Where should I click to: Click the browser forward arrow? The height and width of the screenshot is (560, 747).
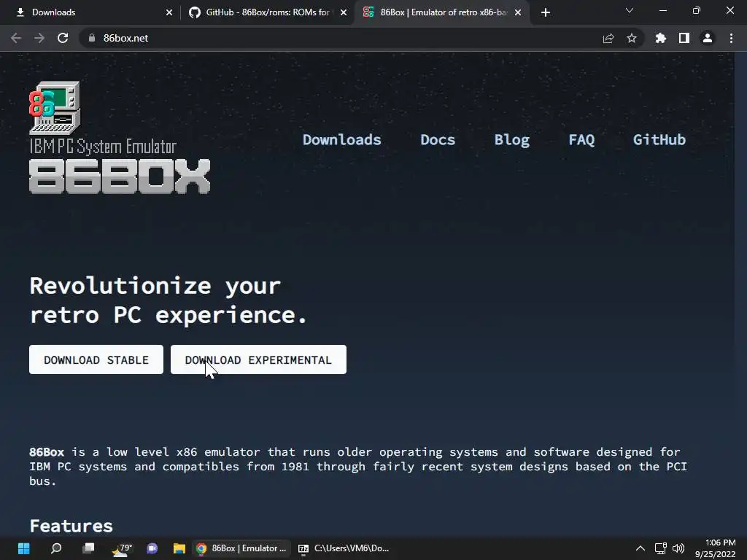[39, 38]
